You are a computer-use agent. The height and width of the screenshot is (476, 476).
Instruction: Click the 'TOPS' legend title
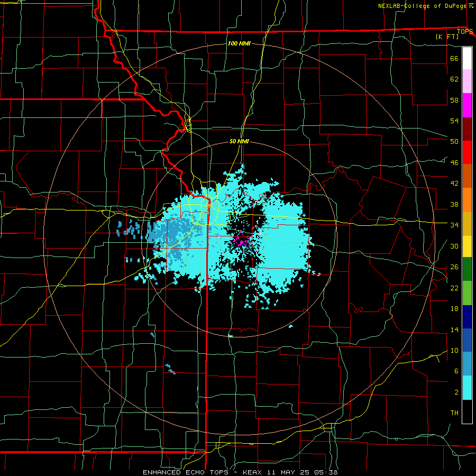click(x=465, y=31)
